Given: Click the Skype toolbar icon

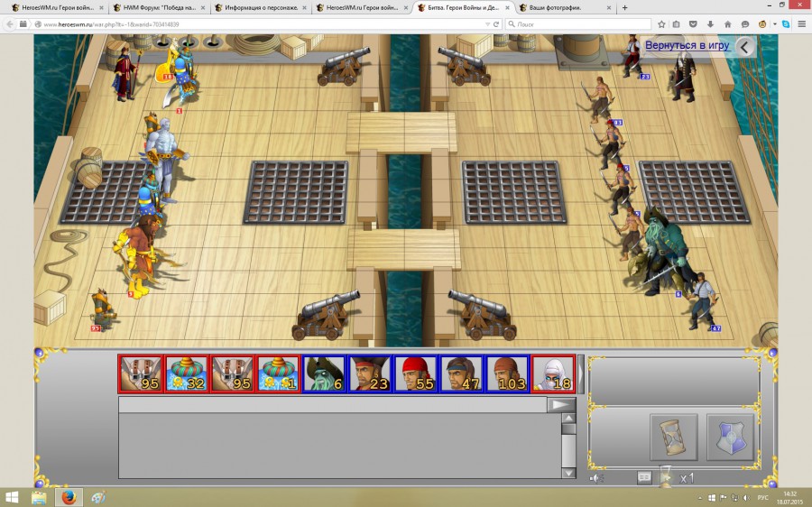Looking at the screenshot, I should pos(786,24).
